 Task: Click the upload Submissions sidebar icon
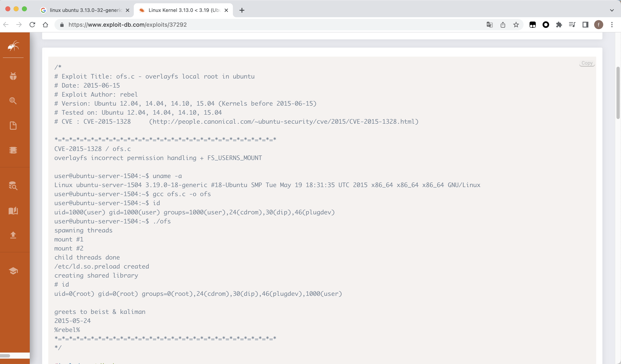click(13, 235)
